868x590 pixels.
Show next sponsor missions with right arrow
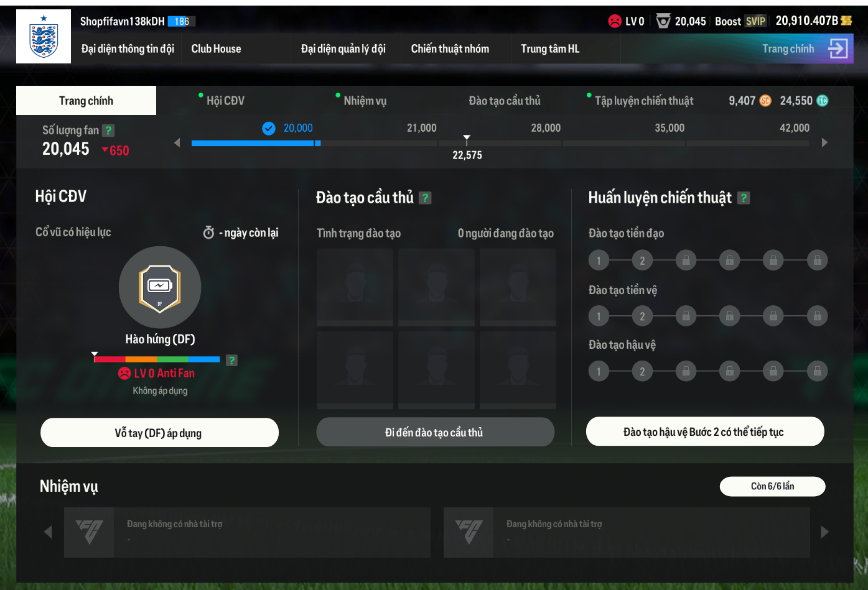[824, 532]
